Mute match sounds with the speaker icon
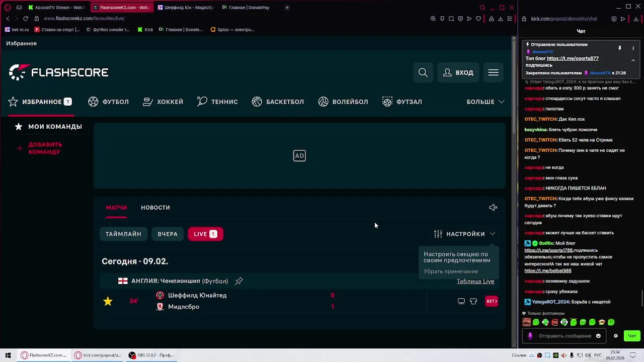 tap(493, 208)
